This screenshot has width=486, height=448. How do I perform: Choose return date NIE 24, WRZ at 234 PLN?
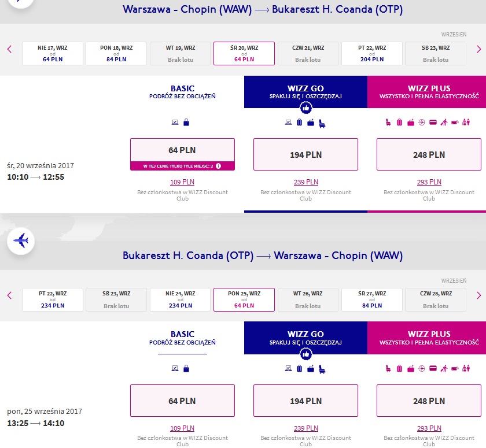(x=181, y=299)
